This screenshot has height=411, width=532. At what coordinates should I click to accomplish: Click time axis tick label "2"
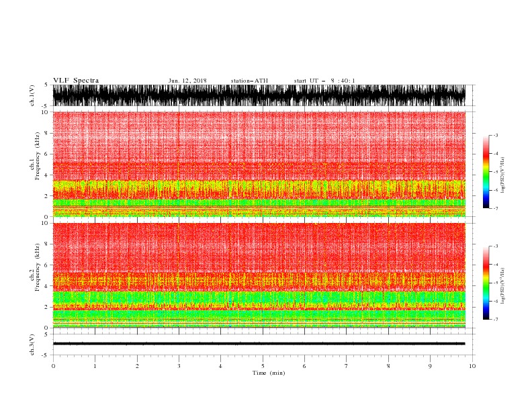pos(137,366)
